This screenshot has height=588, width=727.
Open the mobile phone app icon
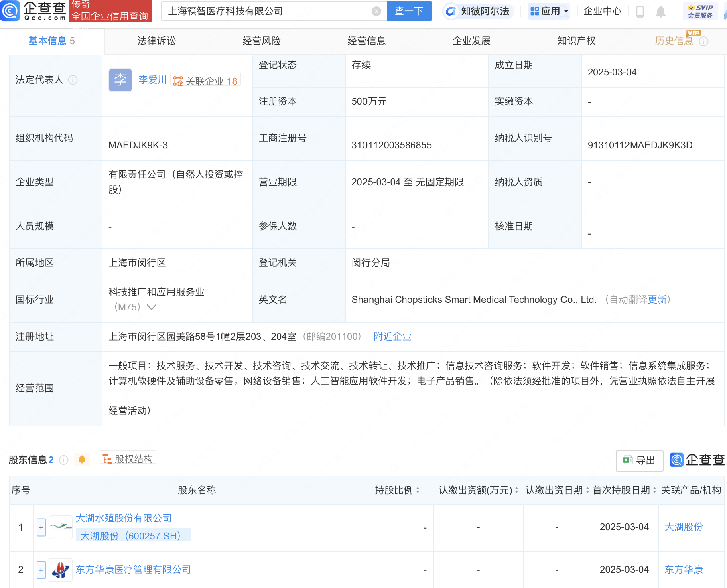[x=640, y=12]
